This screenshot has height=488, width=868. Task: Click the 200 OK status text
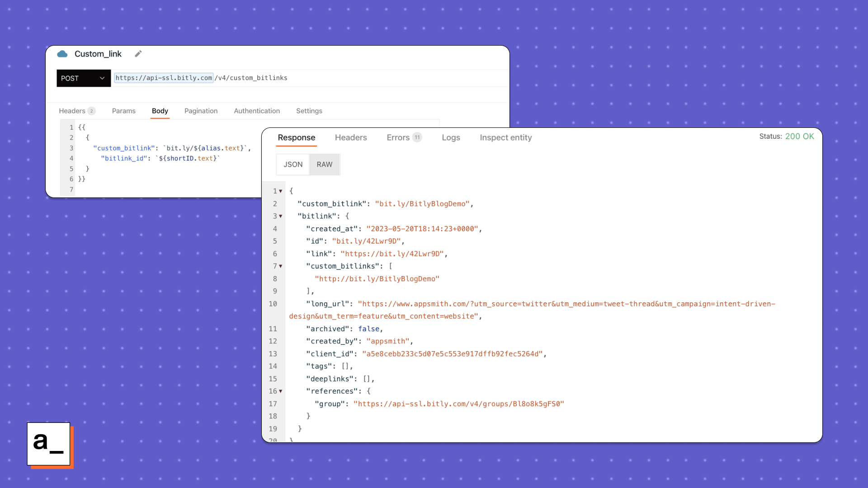click(x=799, y=136)
